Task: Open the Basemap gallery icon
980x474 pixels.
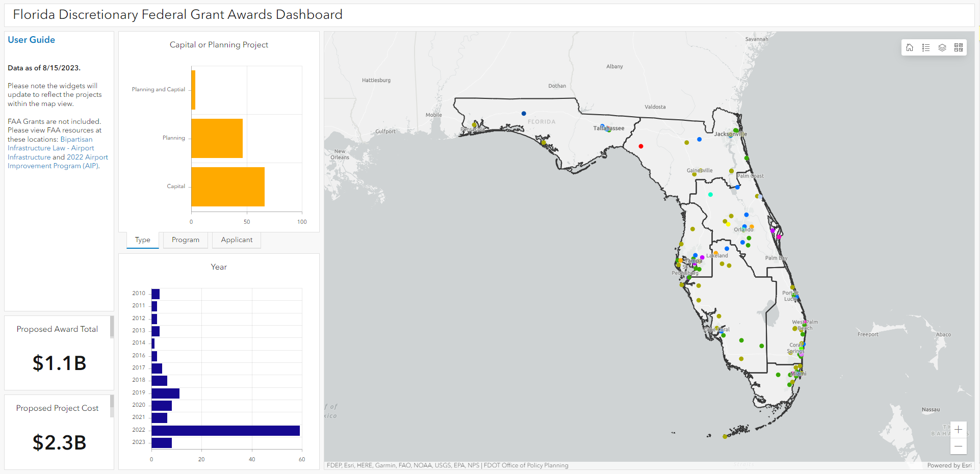Action: click(959, 47)
